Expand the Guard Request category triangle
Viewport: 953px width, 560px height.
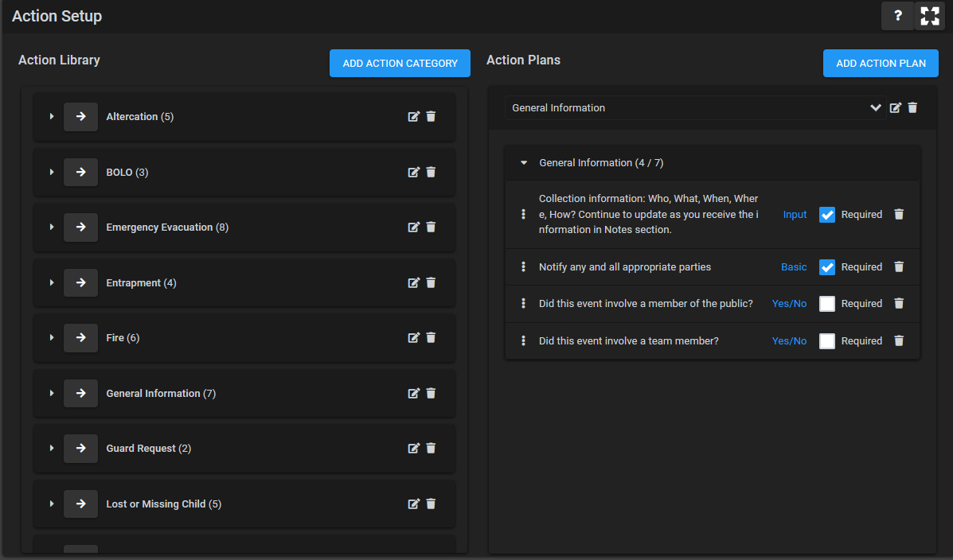pyautogui.click(x=52, y=449)
